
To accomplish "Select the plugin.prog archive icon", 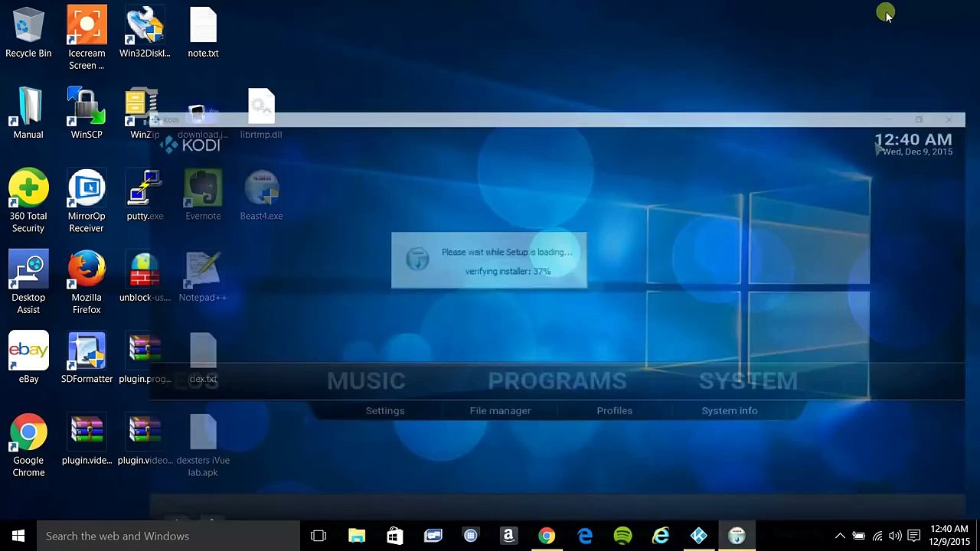I will (145, 358).
